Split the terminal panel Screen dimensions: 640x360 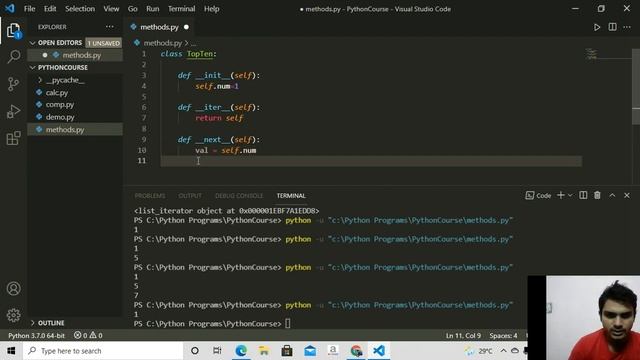pos(583,196)
